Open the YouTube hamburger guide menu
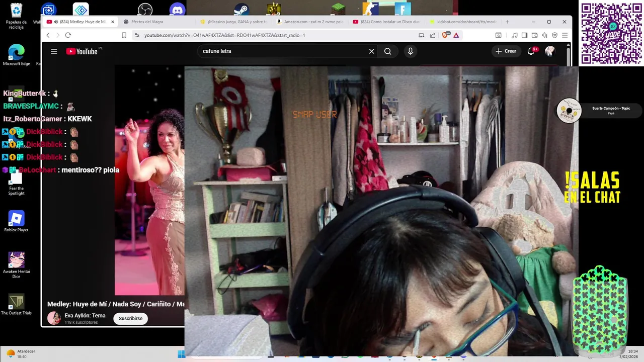This screenshot has width=644, height=362. pyautogui.click(x=54, y=51)
